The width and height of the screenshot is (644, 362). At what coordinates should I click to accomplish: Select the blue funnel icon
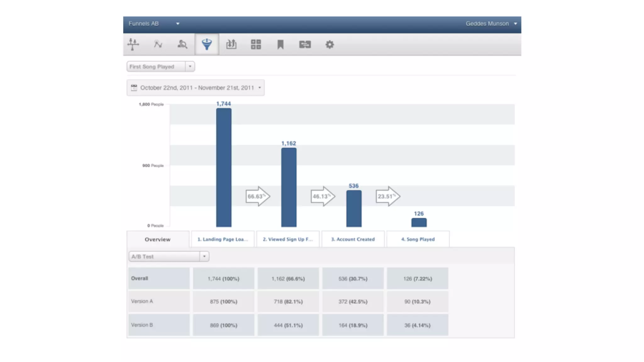[207, 44]
